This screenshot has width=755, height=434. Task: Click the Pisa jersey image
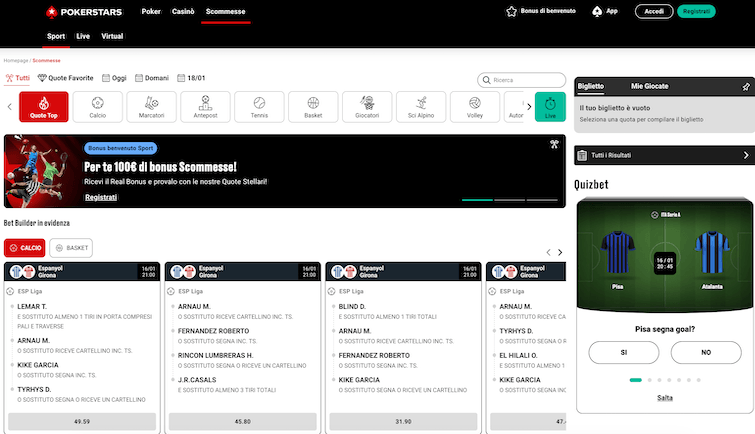[x=618, y=252]
